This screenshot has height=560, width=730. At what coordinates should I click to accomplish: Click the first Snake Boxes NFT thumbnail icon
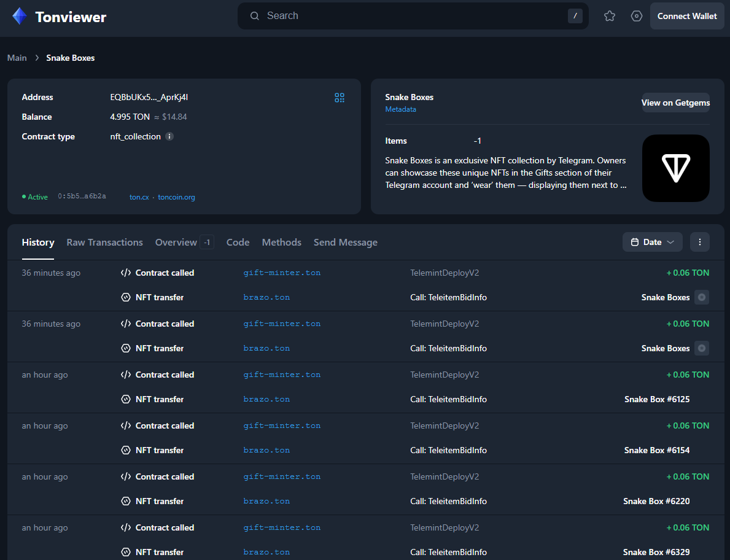(702, 297)
